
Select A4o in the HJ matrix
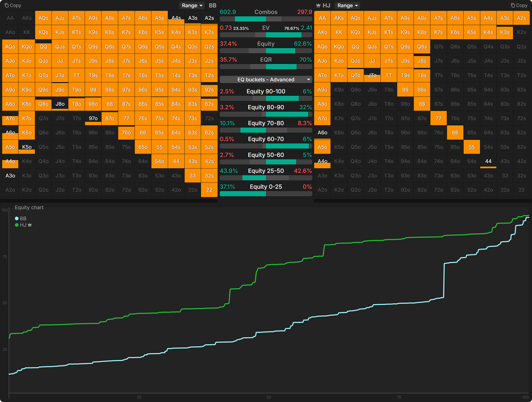pos(322,161)
